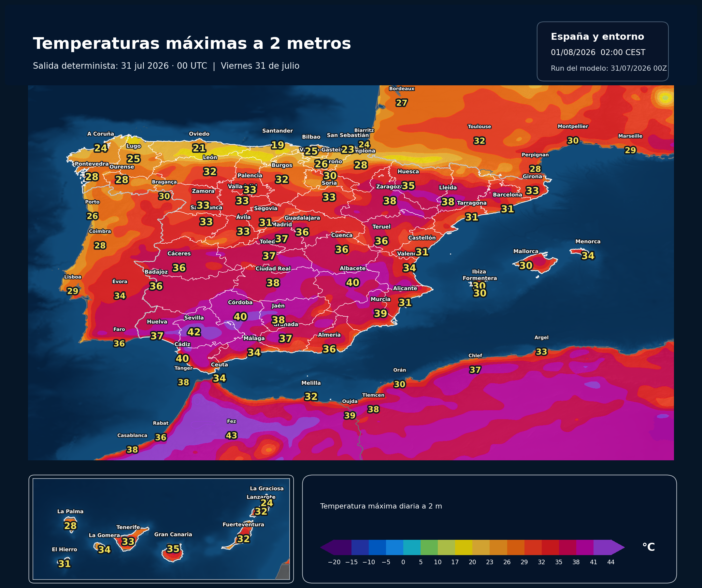Click the green legend swatch between 5 and 10
This screenshot has height=588, width=702.
[x=429, y=547]
